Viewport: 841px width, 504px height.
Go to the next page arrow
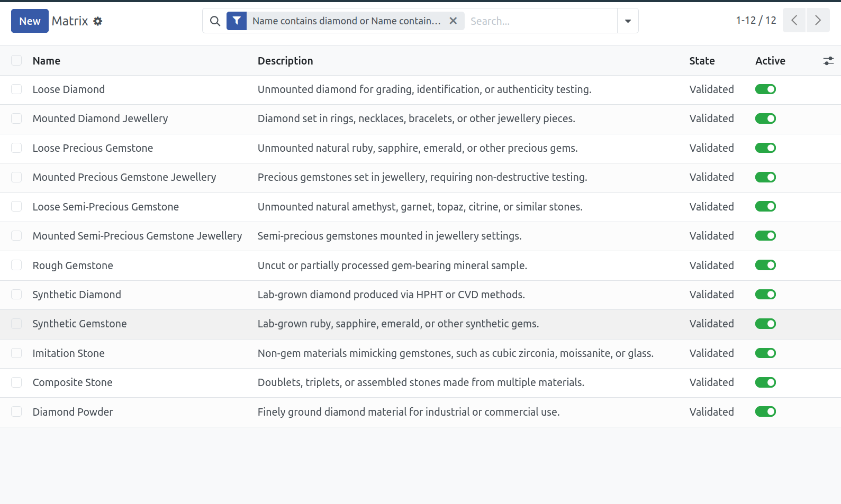(x=818, y=21)
